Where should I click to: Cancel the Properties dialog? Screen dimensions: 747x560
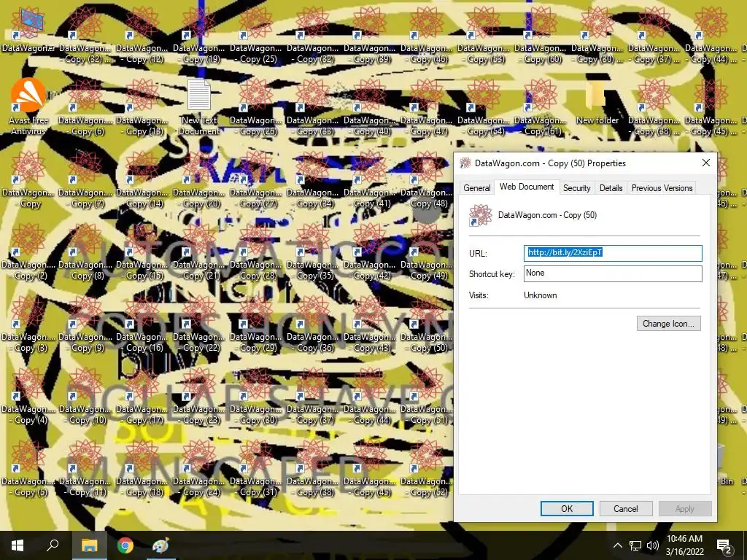coord(625,508)
